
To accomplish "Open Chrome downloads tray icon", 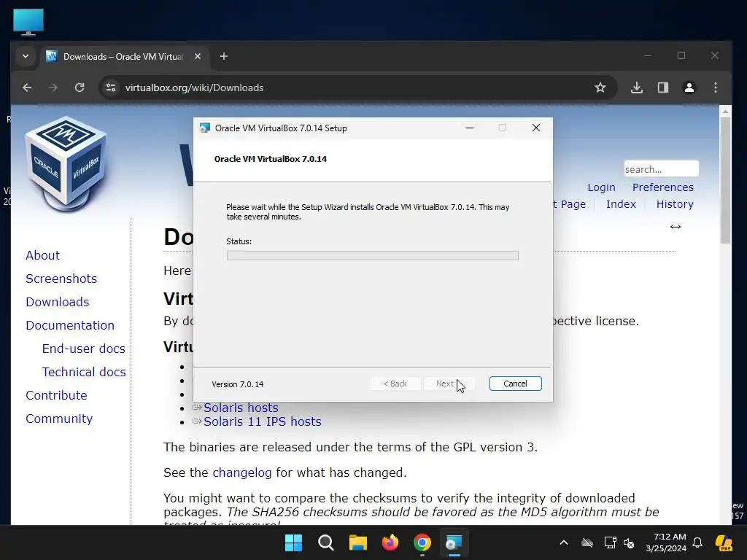I will pos(637,87).
